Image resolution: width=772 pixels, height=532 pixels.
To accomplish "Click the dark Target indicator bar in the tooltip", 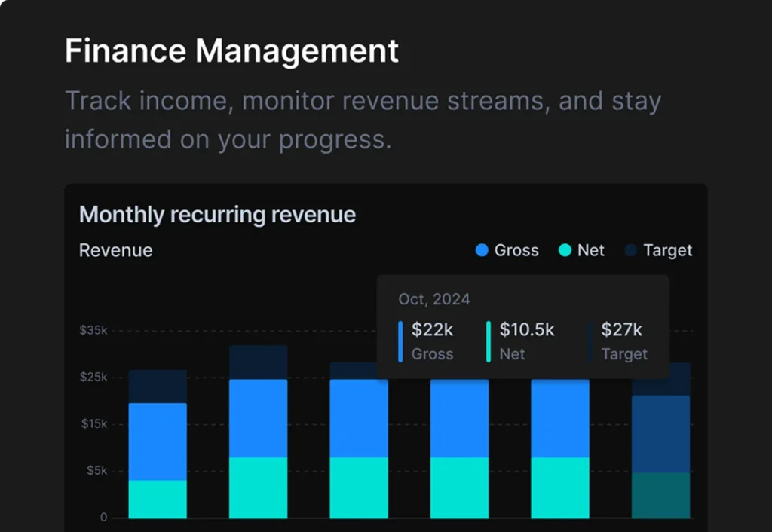I will pyautogui.click(x=590, y=341).
